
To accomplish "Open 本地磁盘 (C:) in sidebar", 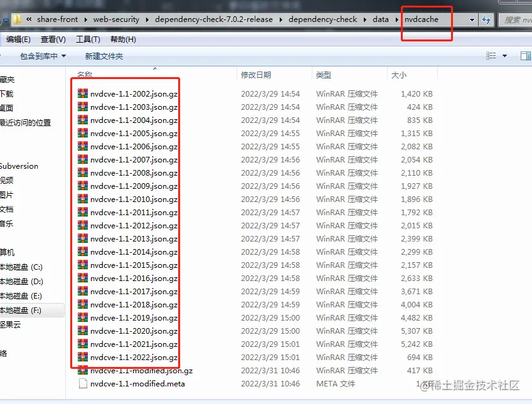I will coord(21,267).
